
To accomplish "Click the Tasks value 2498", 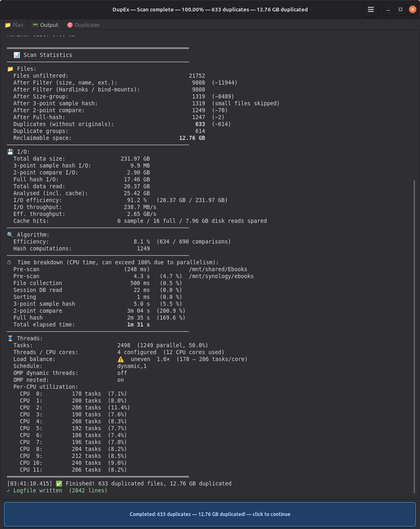I will pyautogui.click(x=124, y=345).
